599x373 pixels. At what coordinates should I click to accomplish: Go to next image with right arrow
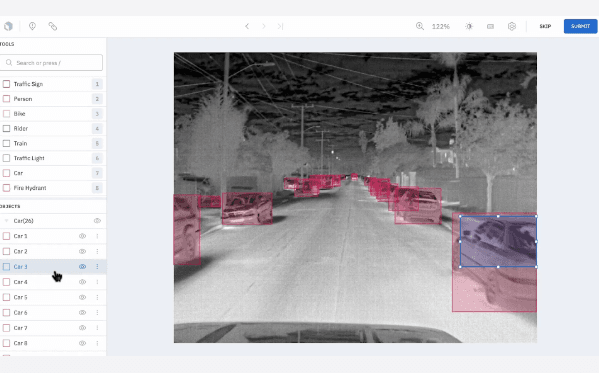264,26
